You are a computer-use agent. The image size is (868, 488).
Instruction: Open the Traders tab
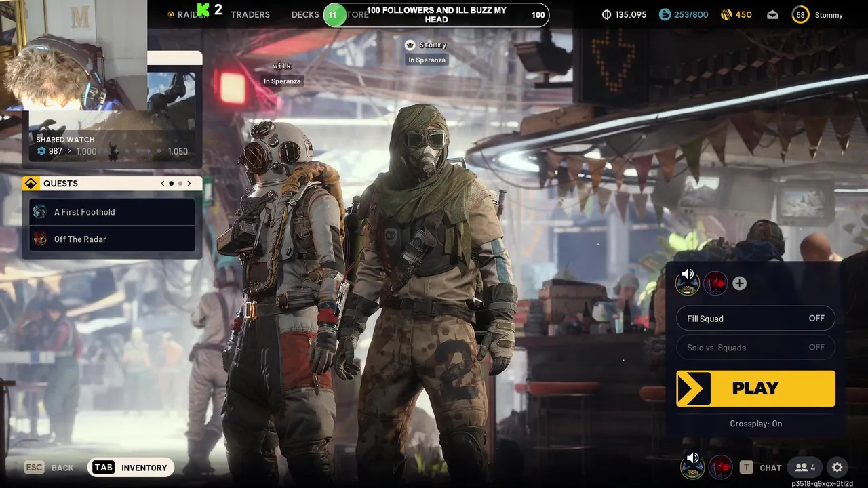click(x=250, y=14)
